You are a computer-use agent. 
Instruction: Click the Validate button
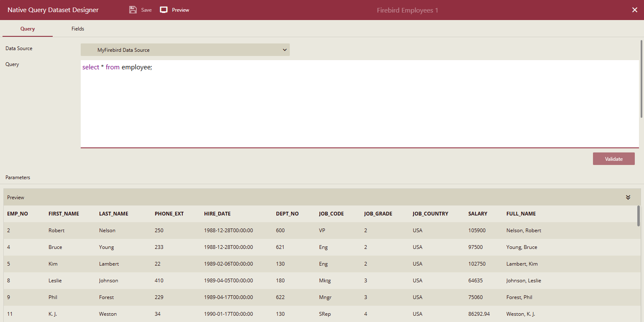point(613,159)
